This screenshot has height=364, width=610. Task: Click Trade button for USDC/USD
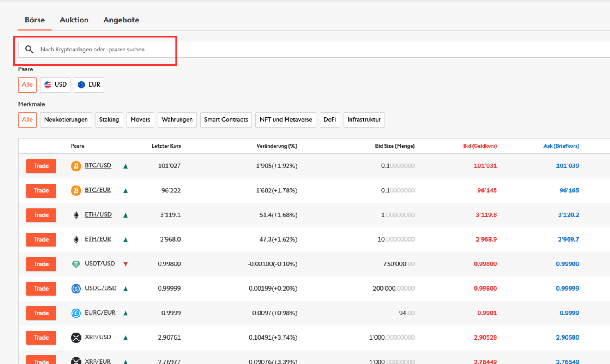[x=41, y=289]
